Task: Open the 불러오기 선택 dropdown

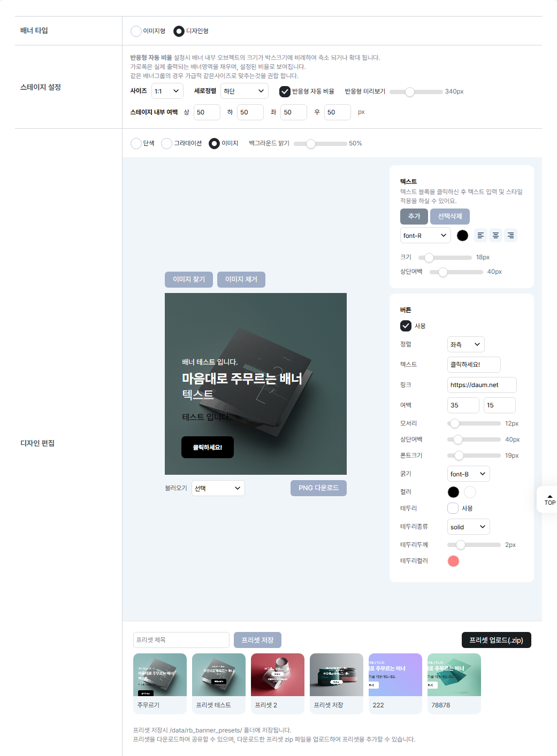Action: (218, 488)
